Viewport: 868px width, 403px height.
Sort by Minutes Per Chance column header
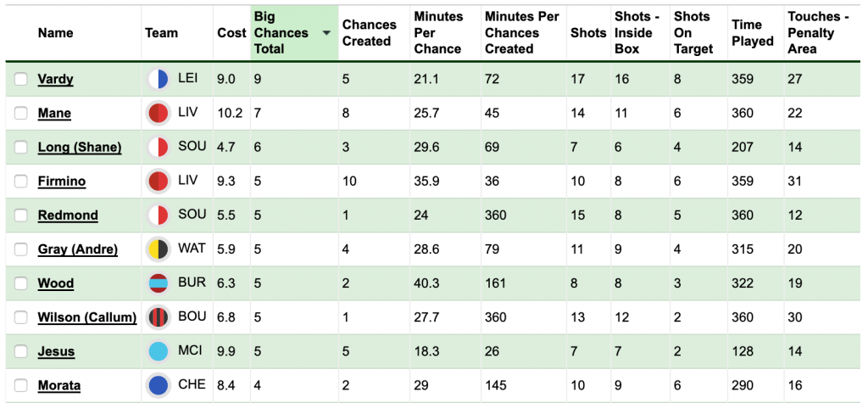click(x=438, y=33)
